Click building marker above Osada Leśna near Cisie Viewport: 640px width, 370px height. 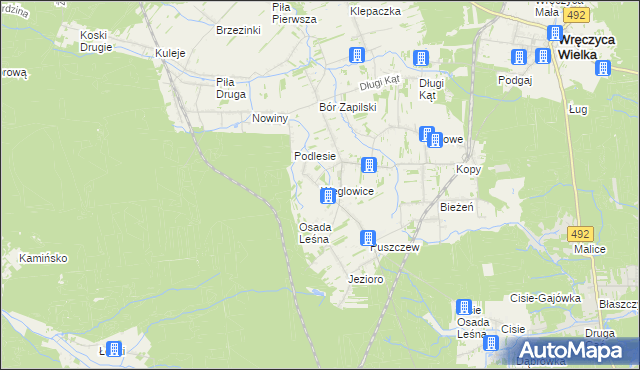click(x=464, y=307)
